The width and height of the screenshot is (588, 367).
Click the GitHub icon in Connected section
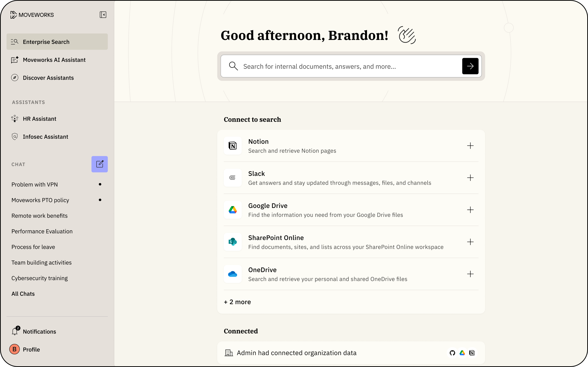(452, 353)
